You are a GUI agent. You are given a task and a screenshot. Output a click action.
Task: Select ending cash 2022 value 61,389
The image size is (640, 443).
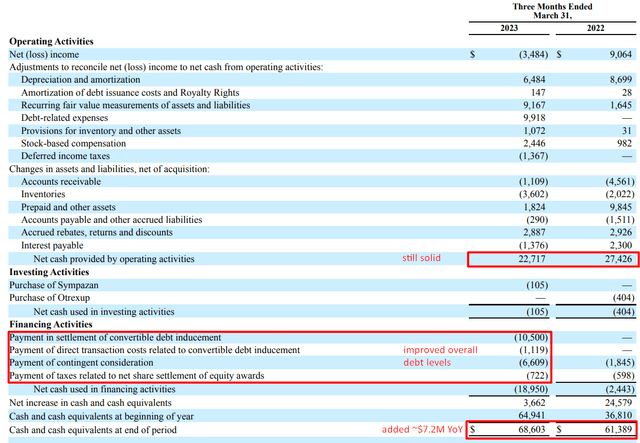[618, 430]
